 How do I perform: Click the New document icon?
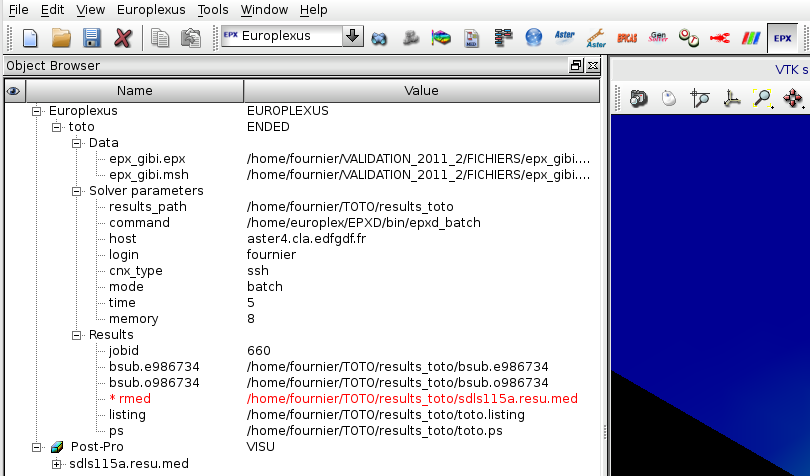pyautogui.click(x=30, y=38)
